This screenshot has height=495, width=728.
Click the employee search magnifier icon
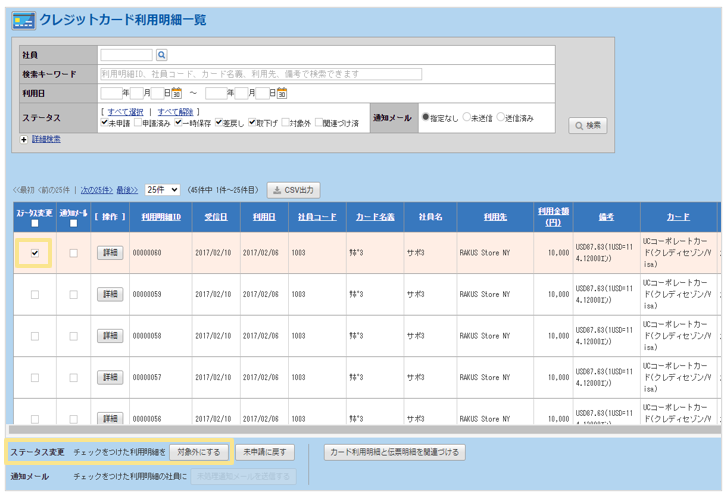tap(162, 55)
